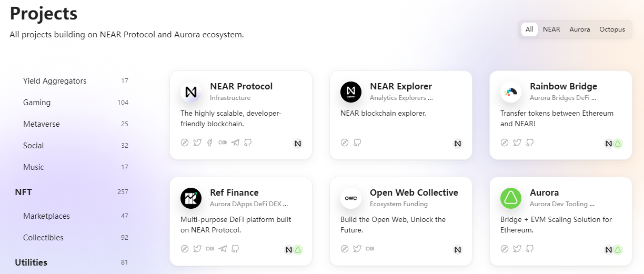Open the Open Web Collective card title
644x274 pixels.
click(x=414, y=192)
